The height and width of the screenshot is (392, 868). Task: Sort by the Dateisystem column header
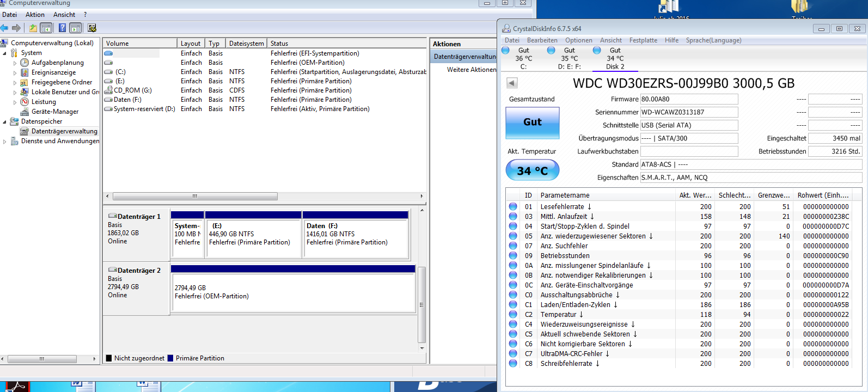pos(246,44)
